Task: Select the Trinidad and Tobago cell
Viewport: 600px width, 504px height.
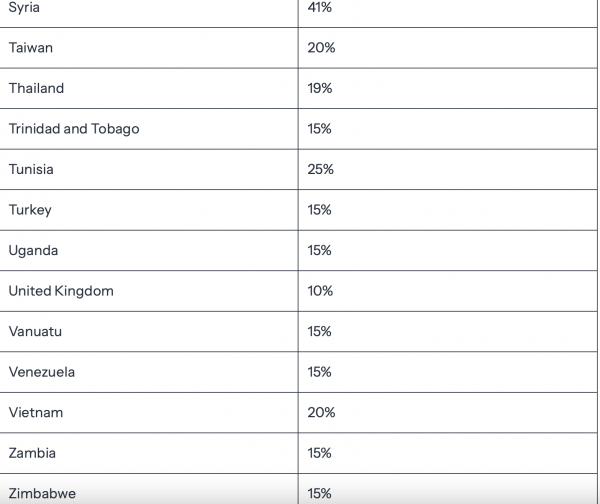Action: 74,129
